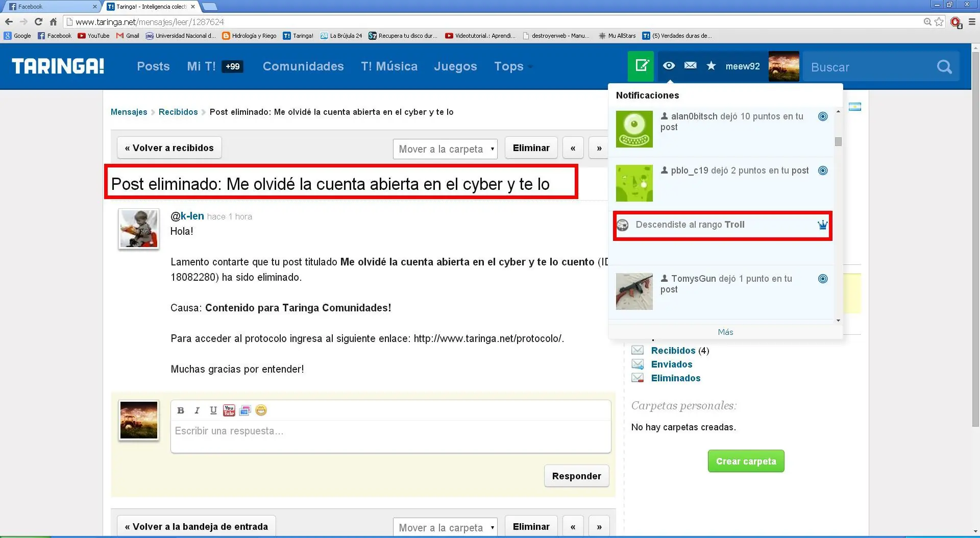Open emoticon picker in reply editor
980x538 pixels.
point(261,410)
